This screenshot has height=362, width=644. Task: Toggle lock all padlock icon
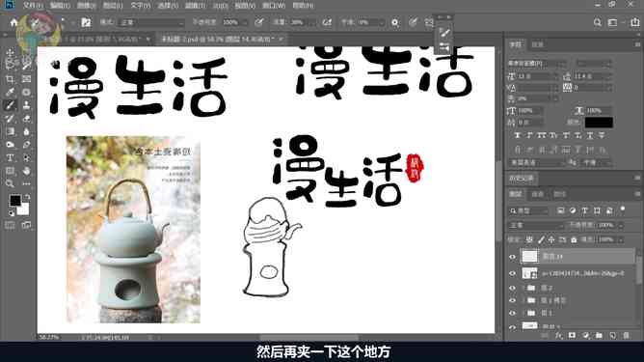(x=574, y=239)
